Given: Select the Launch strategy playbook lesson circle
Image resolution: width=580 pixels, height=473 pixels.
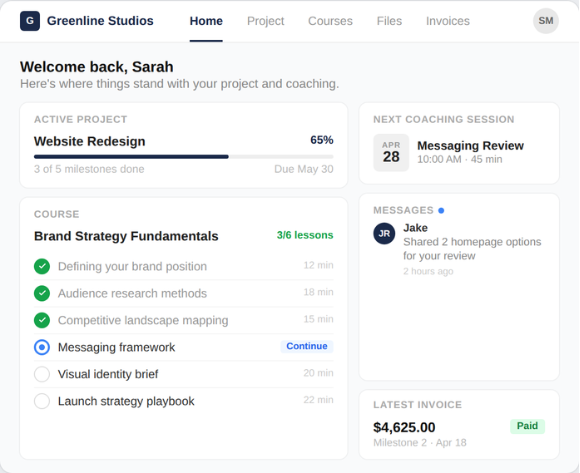Looking at the screenshot, I should (42, 401).
